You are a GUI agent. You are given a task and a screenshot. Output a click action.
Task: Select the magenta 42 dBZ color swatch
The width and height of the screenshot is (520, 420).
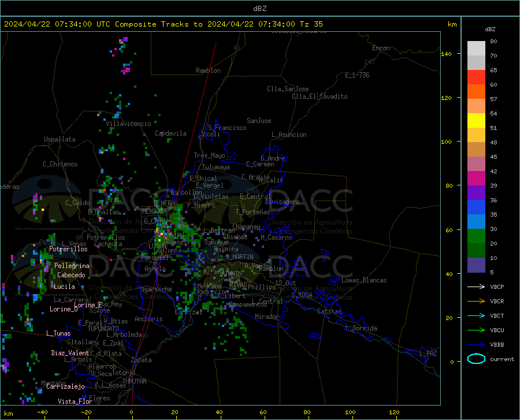476,179
